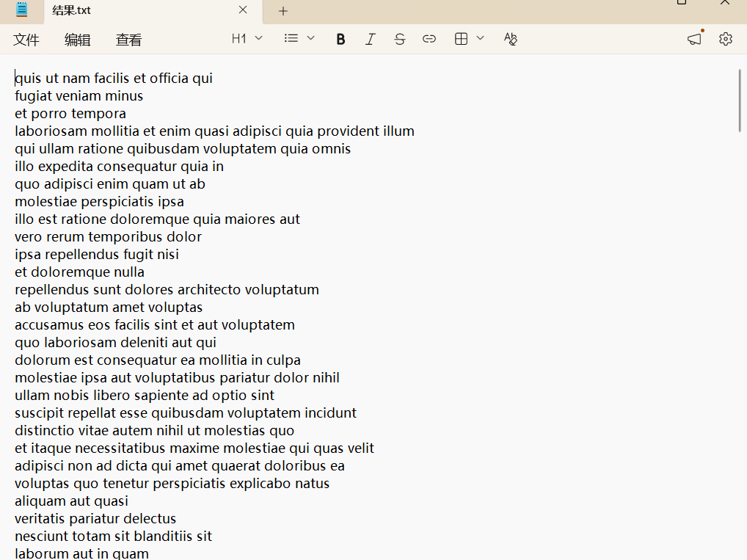Open the 文件 menu
The width and height of the screenshot is (747, 560).
pos(26,40)
